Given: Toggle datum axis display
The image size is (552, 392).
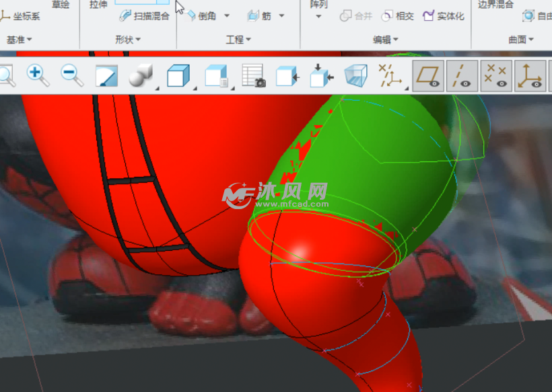Looking at the screenshot, I should point(462,75).
